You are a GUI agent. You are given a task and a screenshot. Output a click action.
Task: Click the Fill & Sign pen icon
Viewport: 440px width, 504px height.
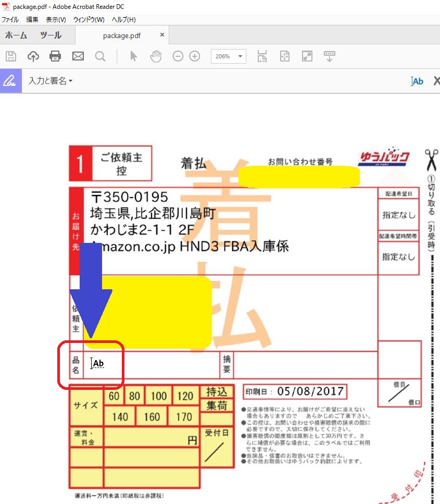point(10,81)
